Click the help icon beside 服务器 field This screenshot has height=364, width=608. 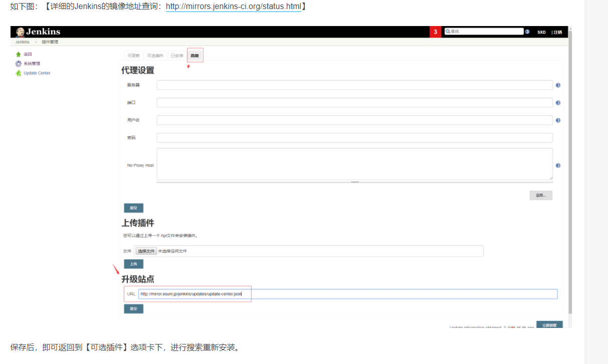pos(558,85)
